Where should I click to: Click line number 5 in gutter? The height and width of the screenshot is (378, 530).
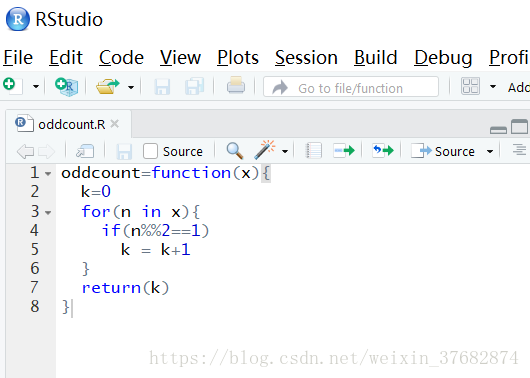[35, 250]
